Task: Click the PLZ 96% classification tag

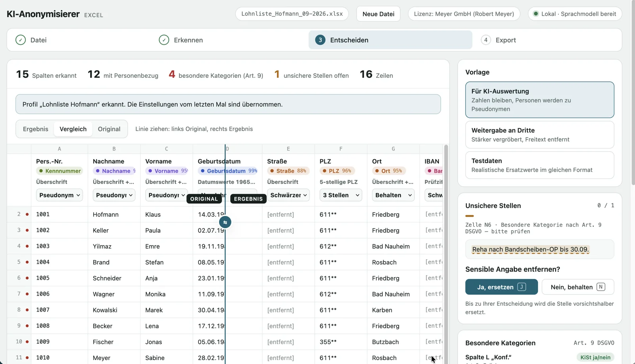Action: [x=337, y=171]
